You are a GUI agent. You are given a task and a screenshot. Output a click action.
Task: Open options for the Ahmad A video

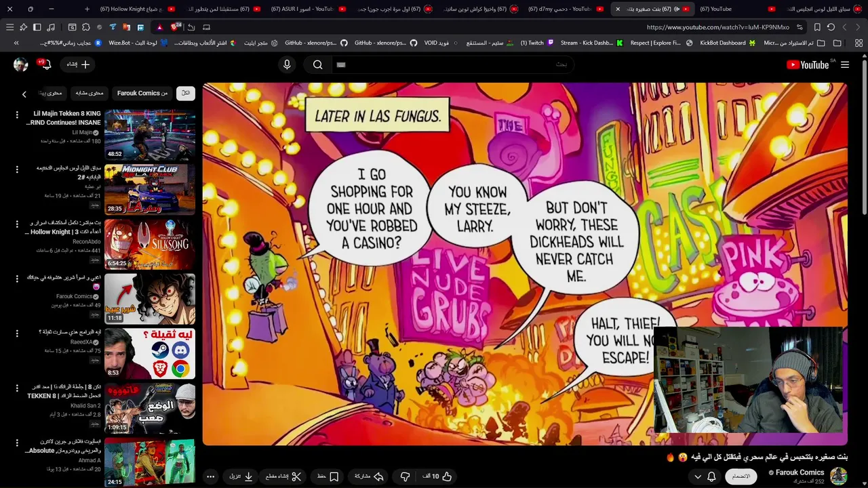pyautogui.click(x=17, y=443)
